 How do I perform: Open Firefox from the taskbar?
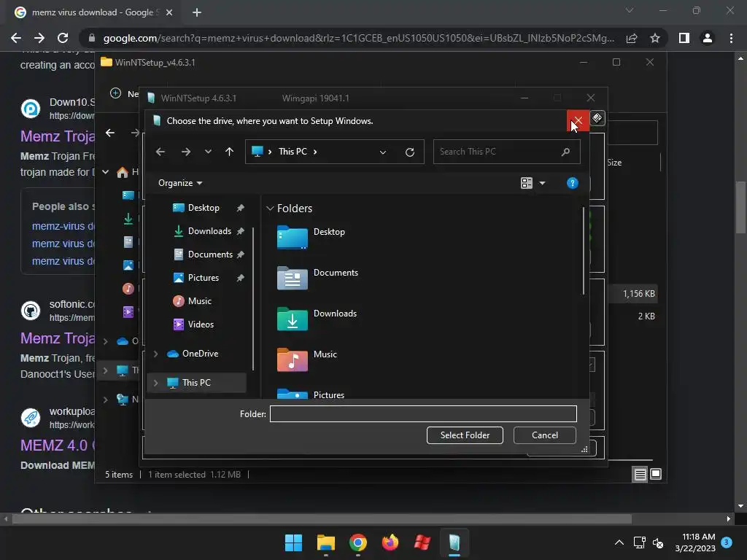pos(390,542)
